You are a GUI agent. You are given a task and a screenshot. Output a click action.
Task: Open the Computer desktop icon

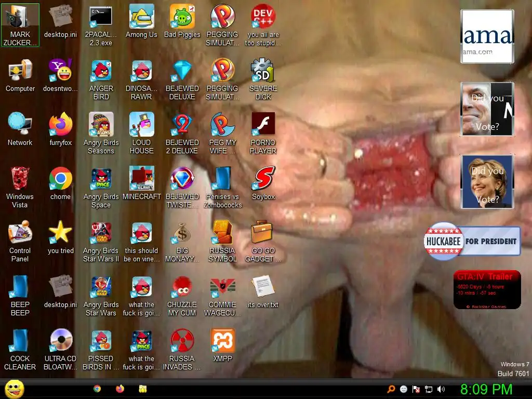tap(20, 75)
